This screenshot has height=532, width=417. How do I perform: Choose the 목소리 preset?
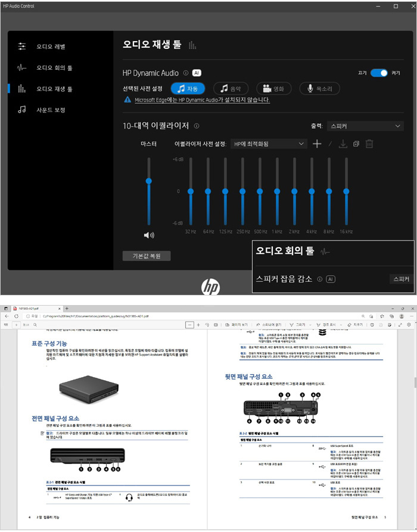coord(320,89)
